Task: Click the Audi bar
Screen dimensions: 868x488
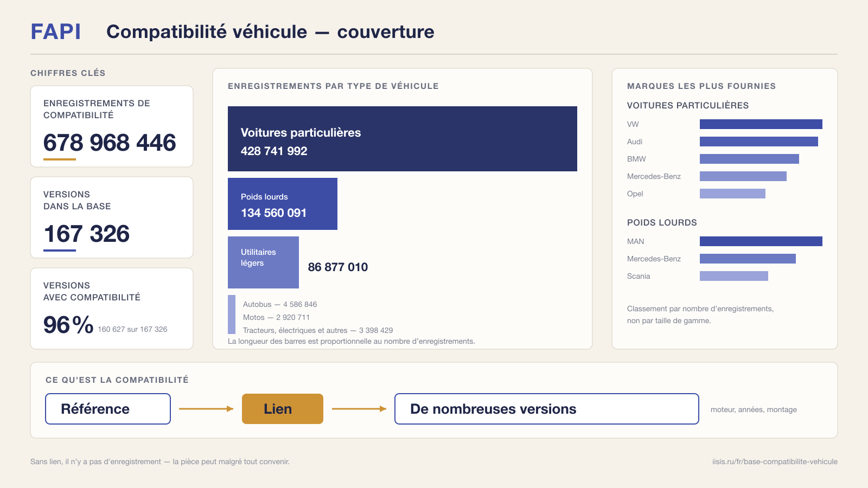Action: tap(759, 142)
